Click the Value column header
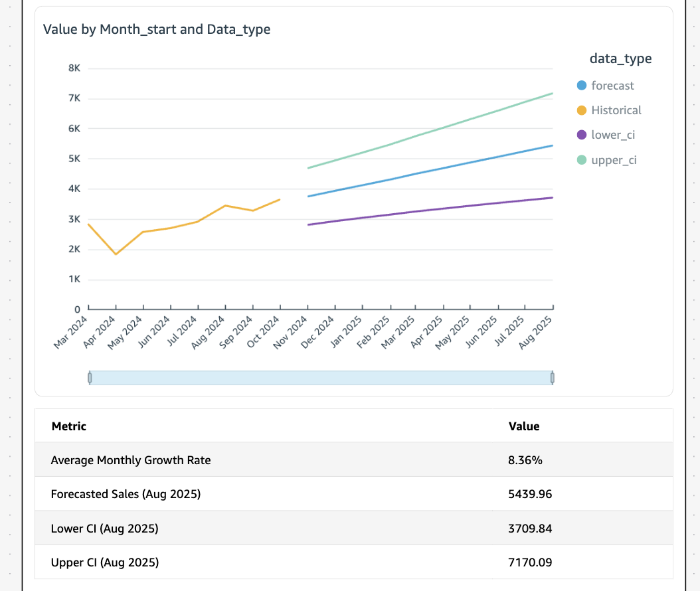The width and height of the screenshot is (700, 591). (524, 426)
